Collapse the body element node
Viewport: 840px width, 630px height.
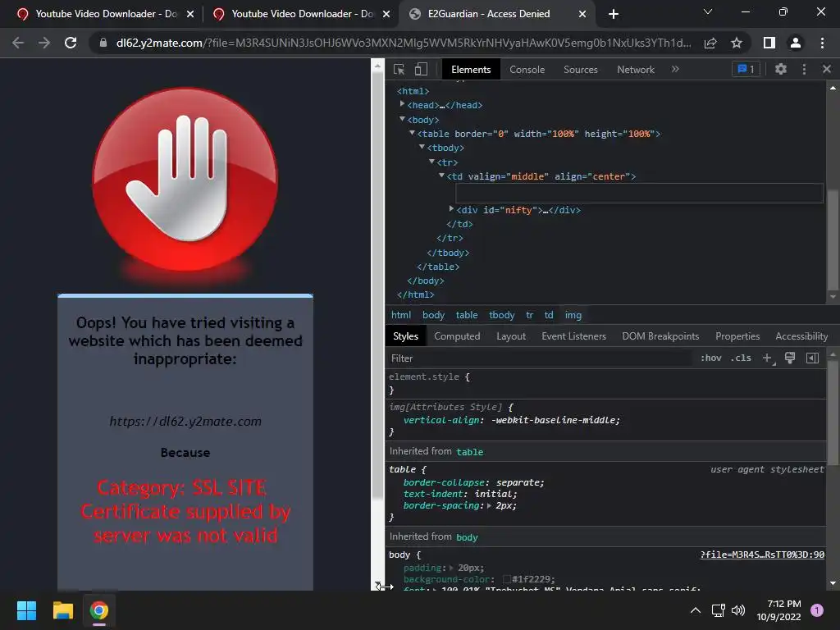pyautogui.click(x=402, y=119)
